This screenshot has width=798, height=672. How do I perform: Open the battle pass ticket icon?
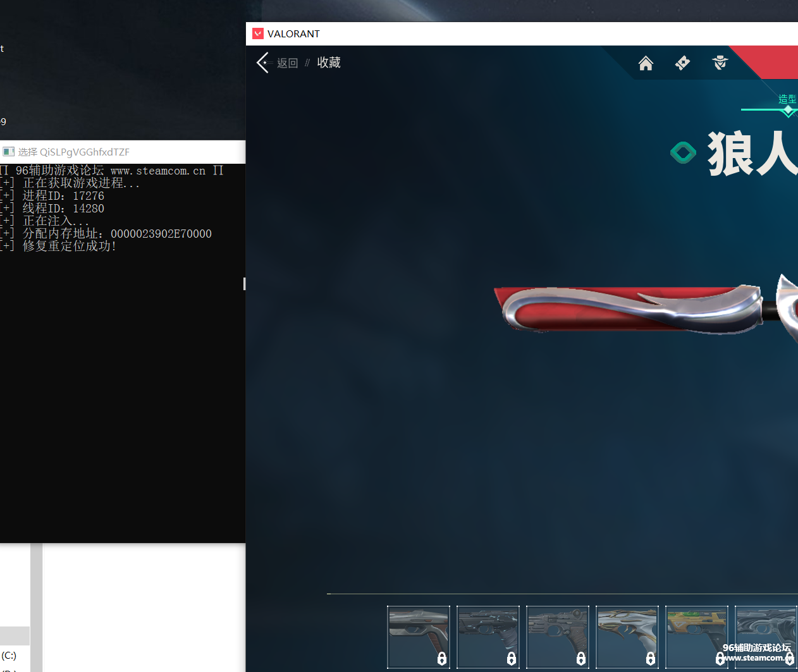(x=683, y=63)
